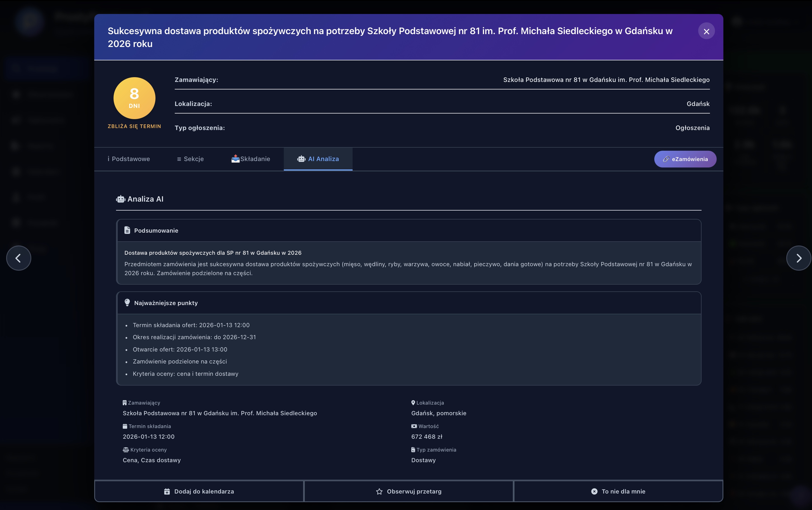Click To nie dla mnie button
This screenshot has width=812, height=510.
click(x=618, y=491)
